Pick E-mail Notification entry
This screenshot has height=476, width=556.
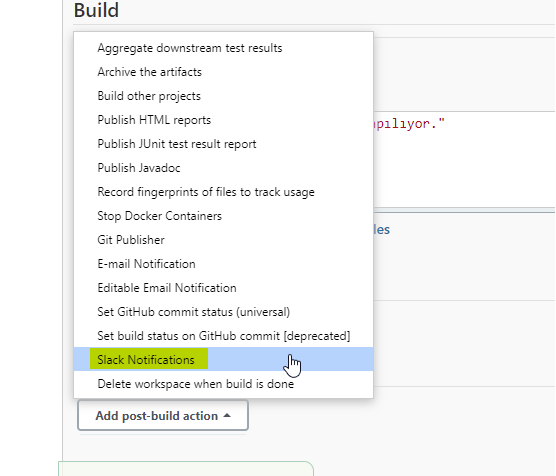coord(223,264)
